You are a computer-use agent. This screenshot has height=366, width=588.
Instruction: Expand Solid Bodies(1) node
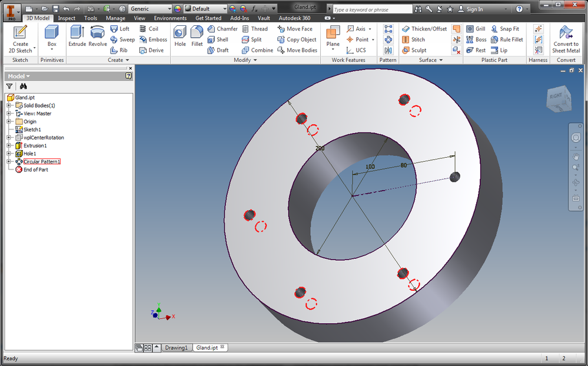[x=9, y=105]
